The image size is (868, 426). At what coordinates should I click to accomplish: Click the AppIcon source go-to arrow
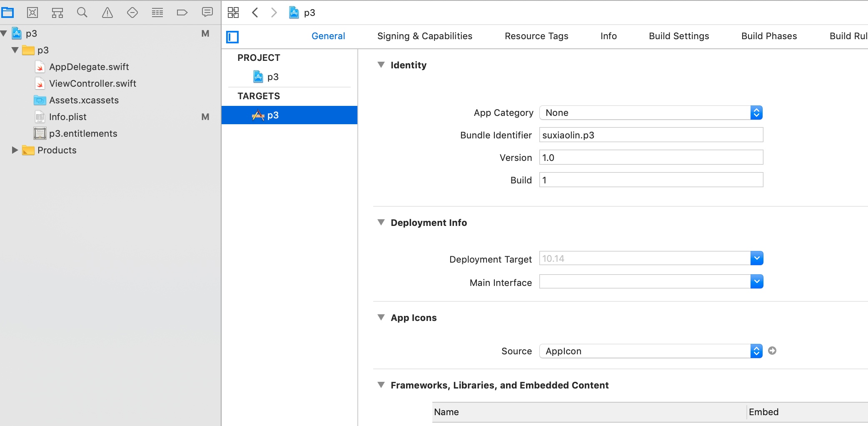click(x=772, y=351)
